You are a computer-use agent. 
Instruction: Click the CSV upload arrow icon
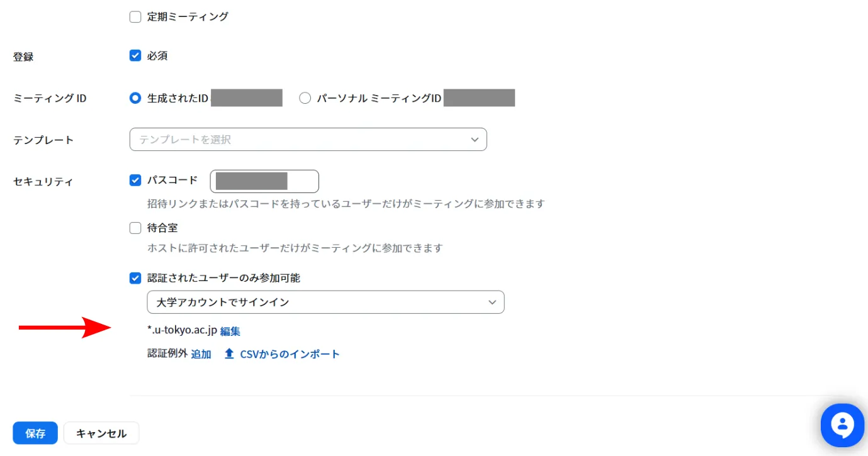(229, 354)
